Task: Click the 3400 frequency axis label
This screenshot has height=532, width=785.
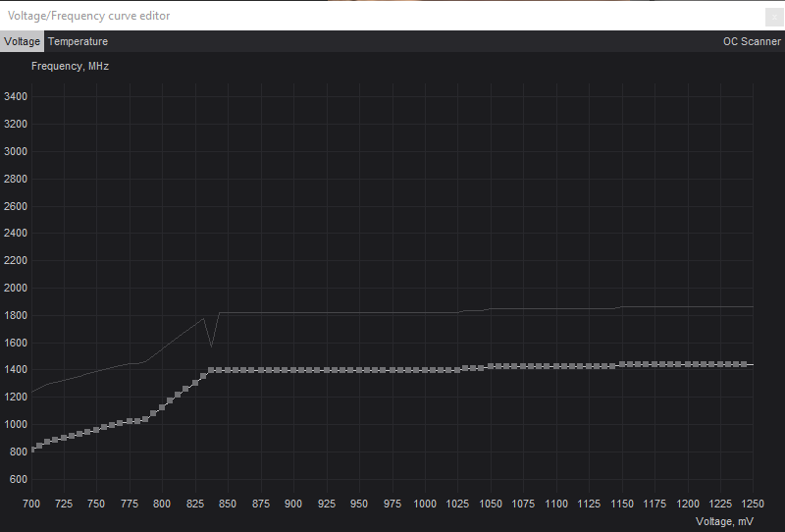Action: click(16, 96)
